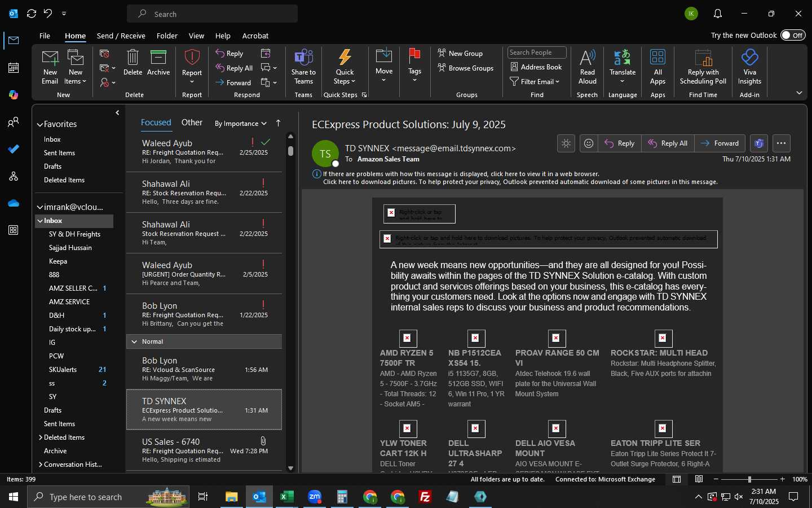This screenshot has height=508, width=812.
Task: Click the Teams icon in message header
Action: point(759,143)
